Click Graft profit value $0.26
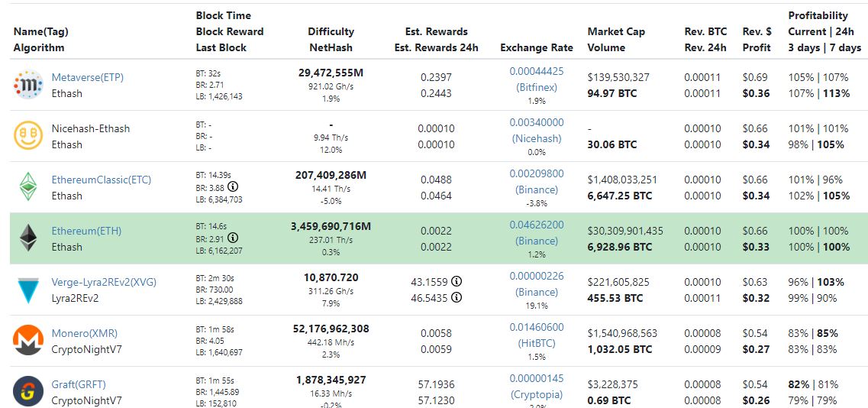This screenshot has width=868, height=408. pos(757,400)
